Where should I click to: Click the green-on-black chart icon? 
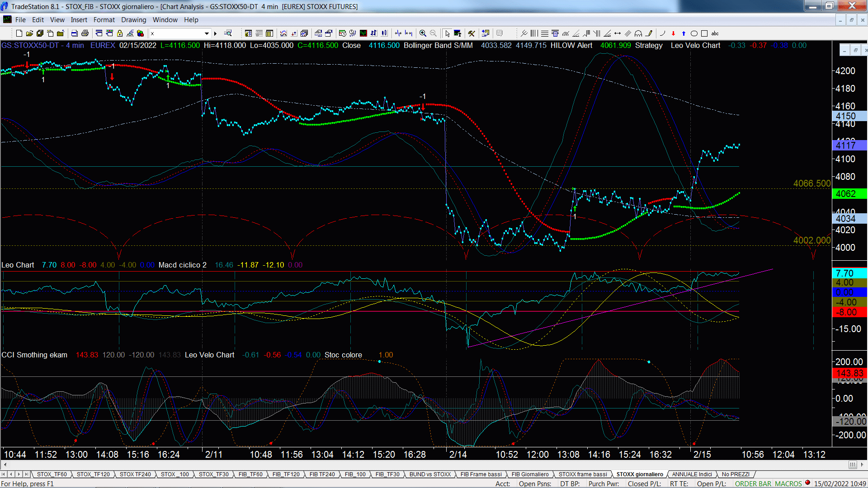[x=363, y=33]
